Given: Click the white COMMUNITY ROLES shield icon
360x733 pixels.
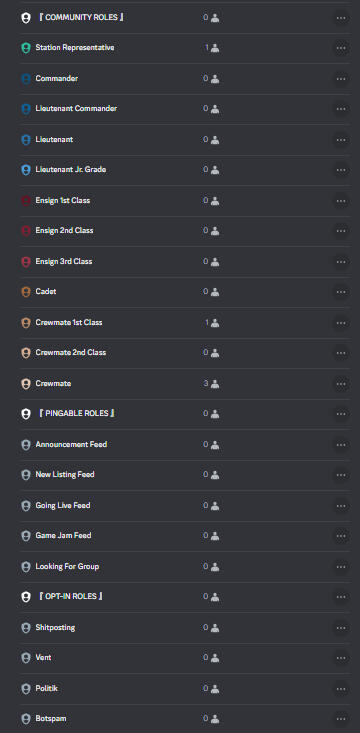Looking at the screenshot, I should click(26, 18).
